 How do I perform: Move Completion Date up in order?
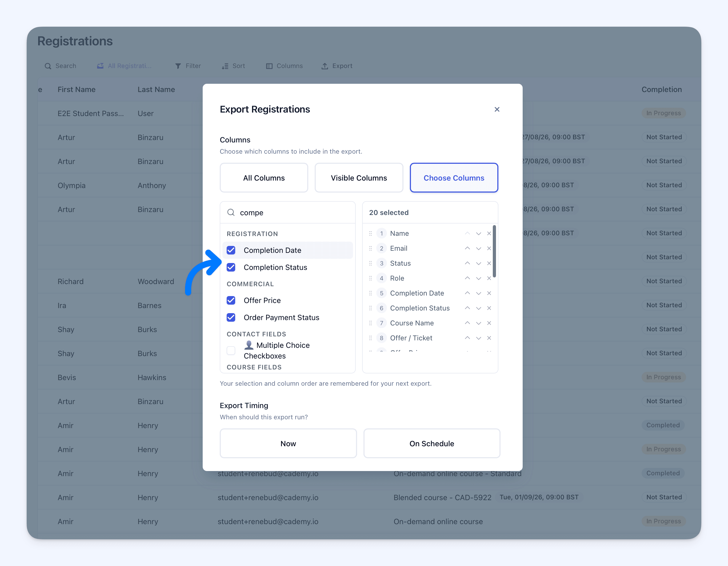pos(467,293)
